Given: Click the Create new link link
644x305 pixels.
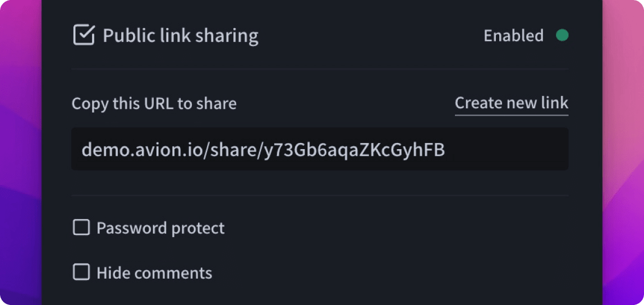Looking at the screenshot, I should pos(511,103).
